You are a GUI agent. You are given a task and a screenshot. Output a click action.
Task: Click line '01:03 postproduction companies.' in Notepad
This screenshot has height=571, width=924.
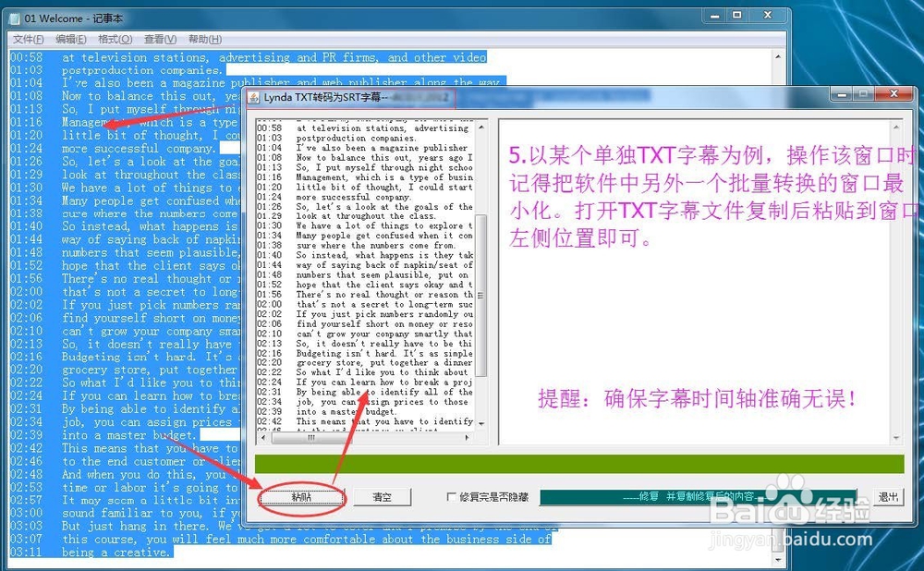(x=115, y=70)
